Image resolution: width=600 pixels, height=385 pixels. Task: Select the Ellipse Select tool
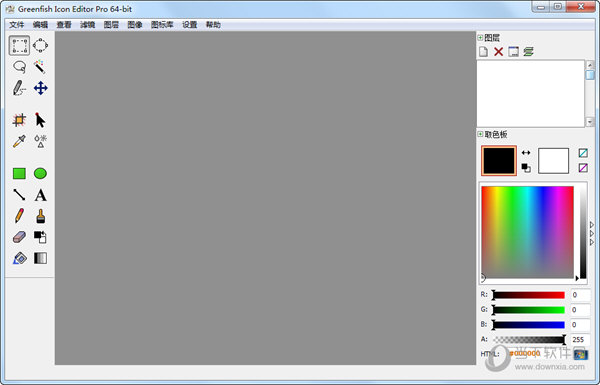[40, 46]
